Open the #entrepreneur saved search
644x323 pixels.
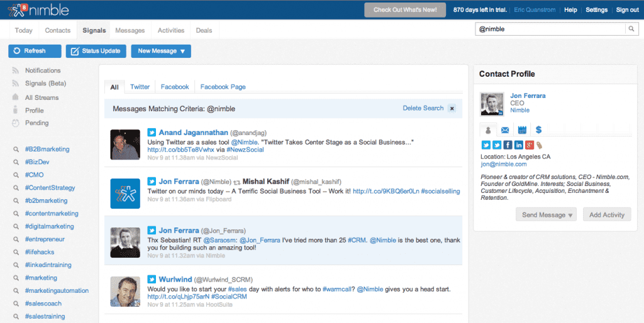tap(45, 239)
